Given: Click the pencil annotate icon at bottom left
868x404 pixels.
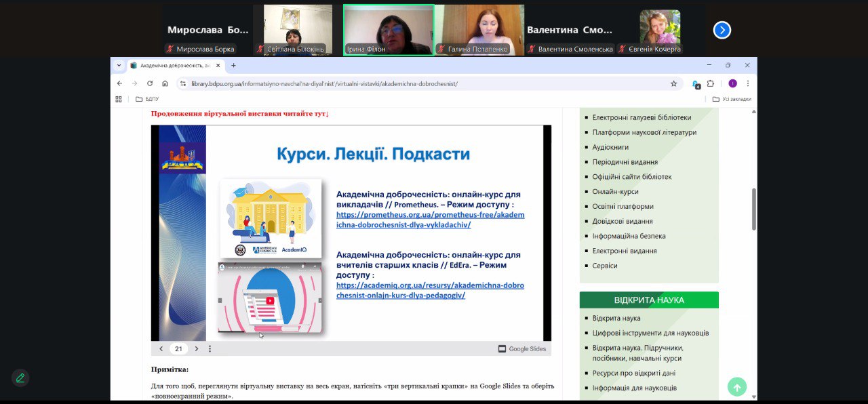Looking at the screenshot, I should click(x=20, y=378).
